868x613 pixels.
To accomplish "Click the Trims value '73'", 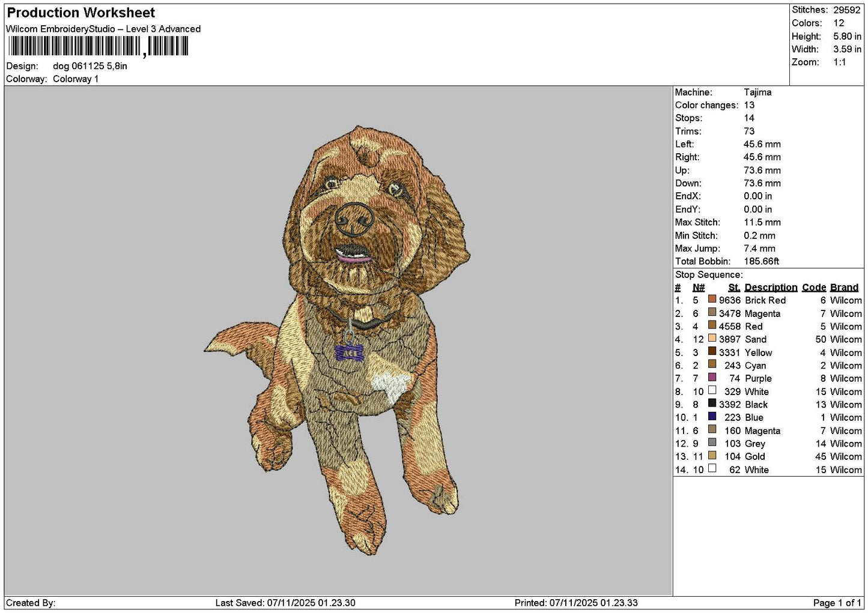I will click(749, 131).
